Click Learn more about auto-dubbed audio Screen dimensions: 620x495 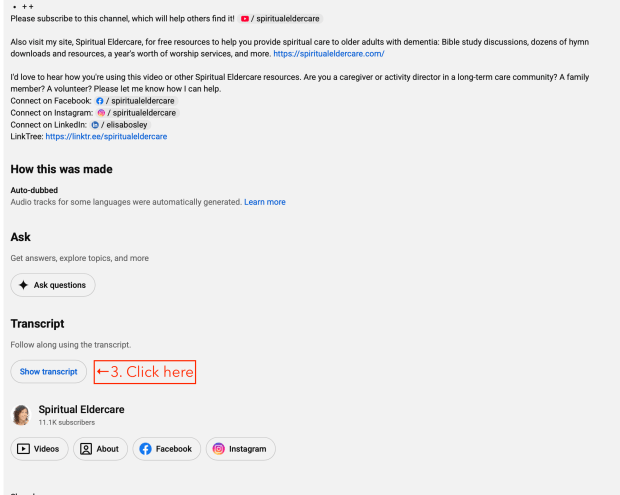pos(265,202)
